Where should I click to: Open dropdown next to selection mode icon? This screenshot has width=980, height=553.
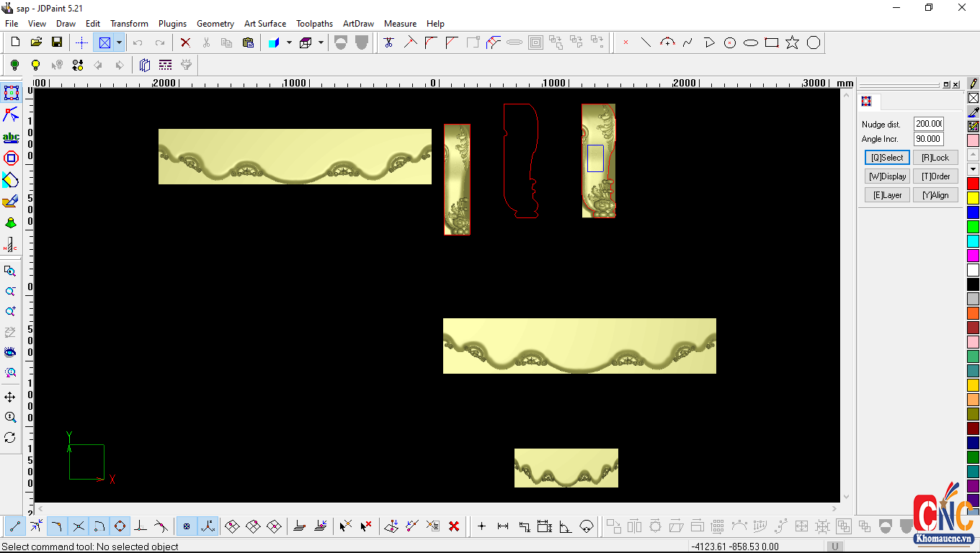119,42
